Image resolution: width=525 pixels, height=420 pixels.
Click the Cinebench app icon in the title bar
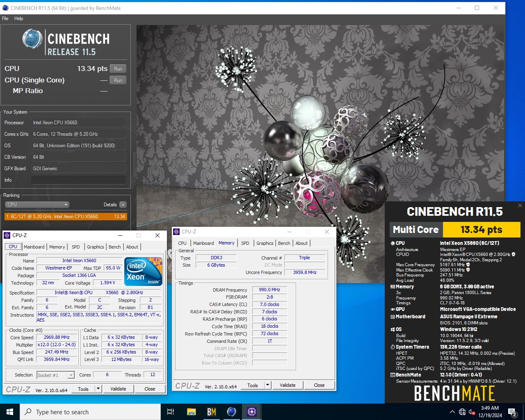pyautogui.click(x=5, y=8)
